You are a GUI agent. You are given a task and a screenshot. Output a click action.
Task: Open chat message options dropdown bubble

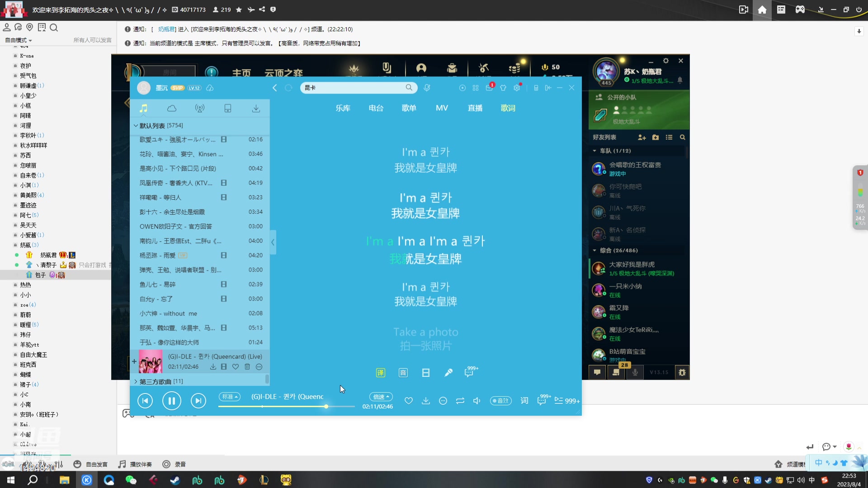coord(829,447)
